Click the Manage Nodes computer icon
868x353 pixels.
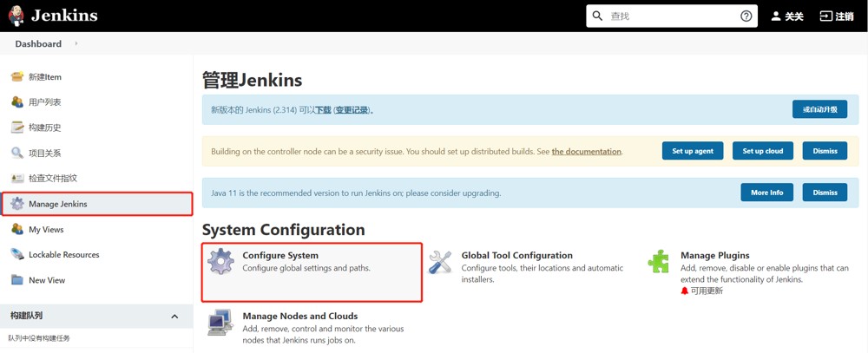pyautogui.click(x=220, y=323)
